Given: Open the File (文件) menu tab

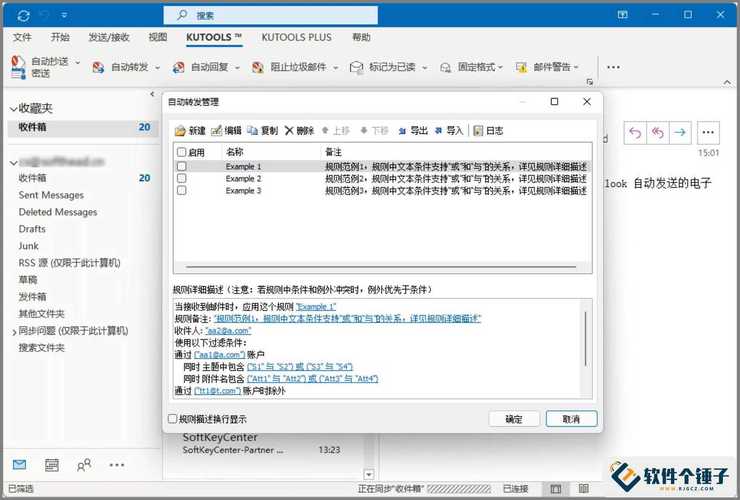Looking at the screenshot, I should pyautogui.click(x=22, y=37).
